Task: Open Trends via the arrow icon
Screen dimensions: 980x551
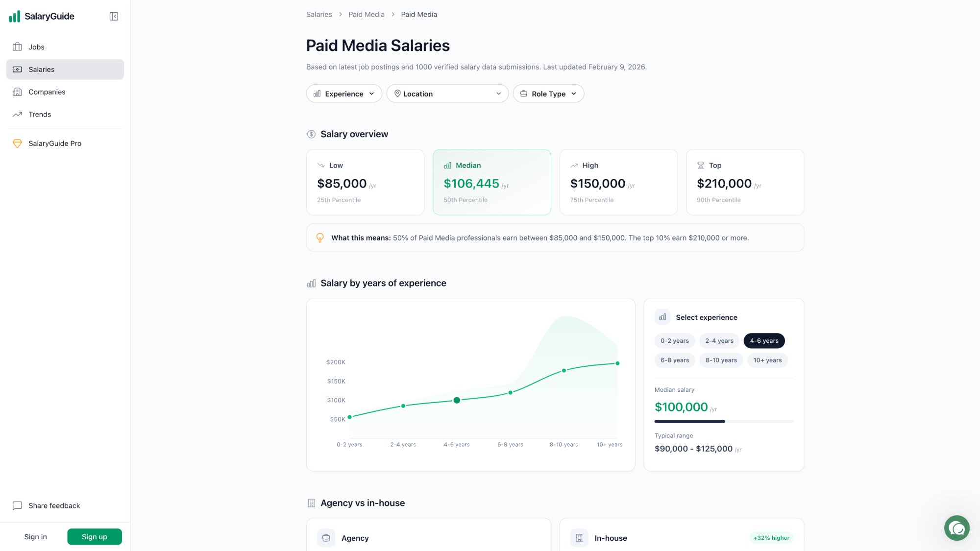Action: (x=18, y=114)
